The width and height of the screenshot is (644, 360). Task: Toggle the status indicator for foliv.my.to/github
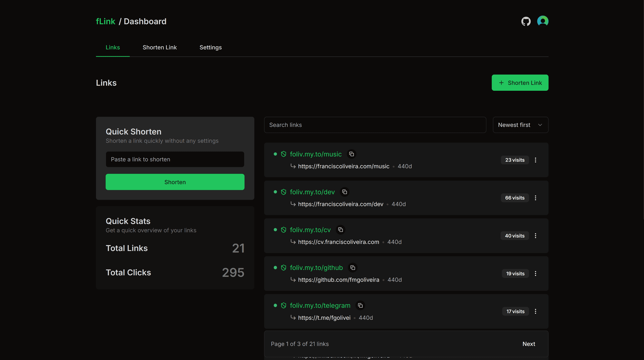coord(275,268)
